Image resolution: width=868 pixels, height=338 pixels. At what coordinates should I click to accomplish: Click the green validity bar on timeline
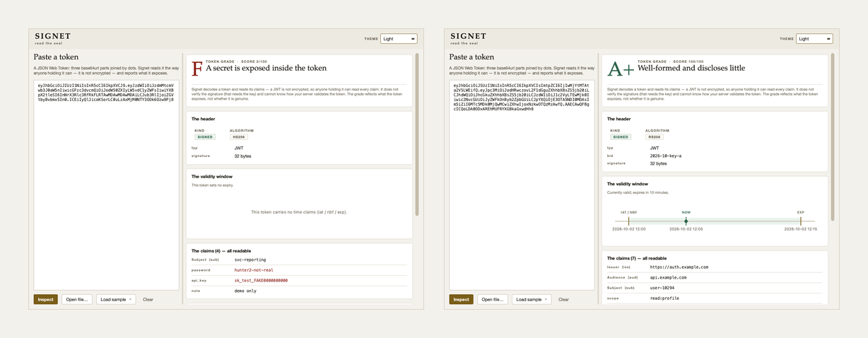pyautogui.click(x=715, y=221)
